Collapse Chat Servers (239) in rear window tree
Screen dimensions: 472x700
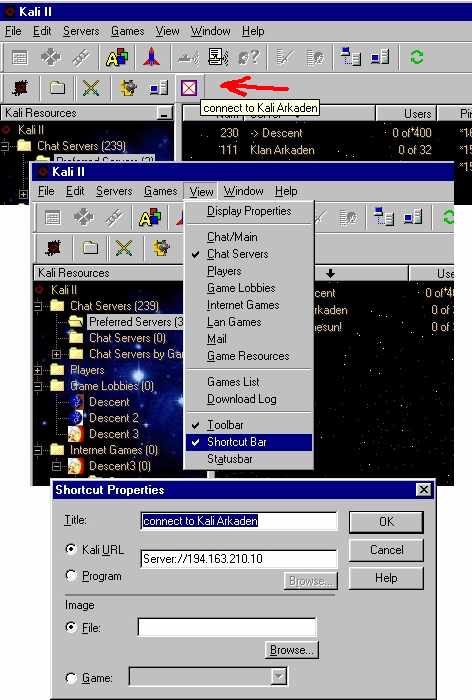point(5,146)
